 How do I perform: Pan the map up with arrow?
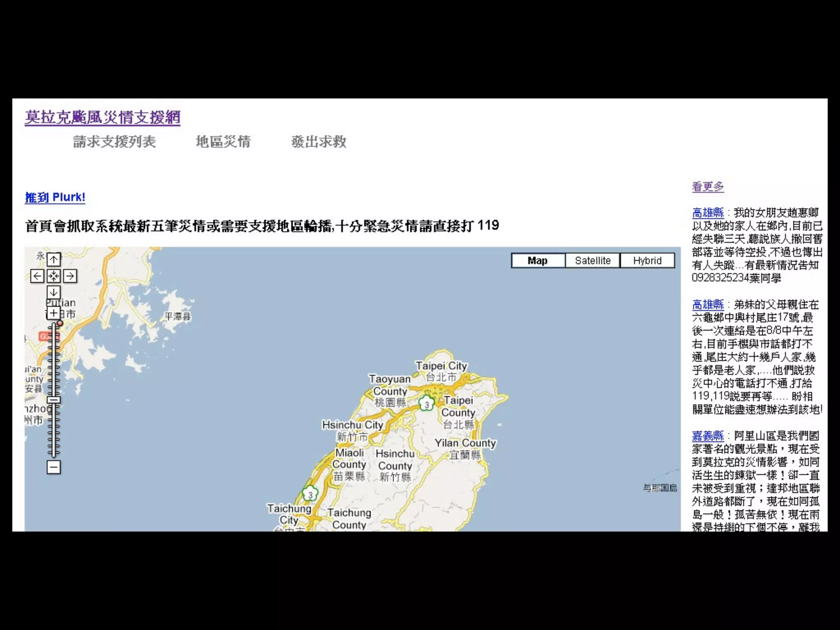(x=54, y=260)
